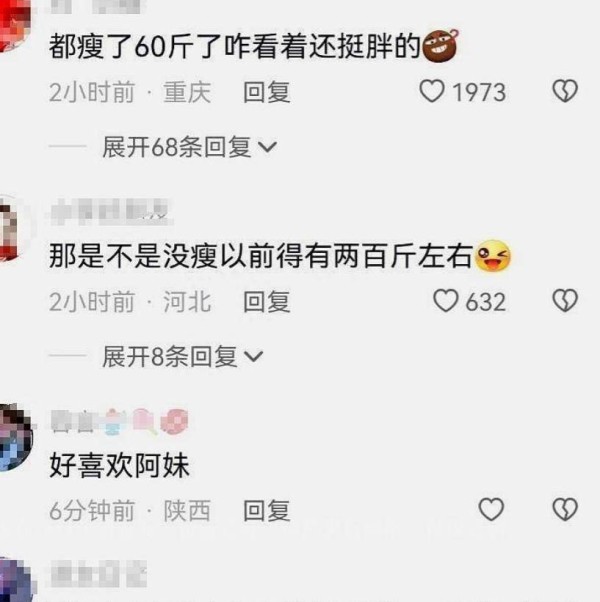The height and width of the screenshot is (602, 600).
Task: Open the bottom blurred commenter's avatar
Action: [13, 580]
